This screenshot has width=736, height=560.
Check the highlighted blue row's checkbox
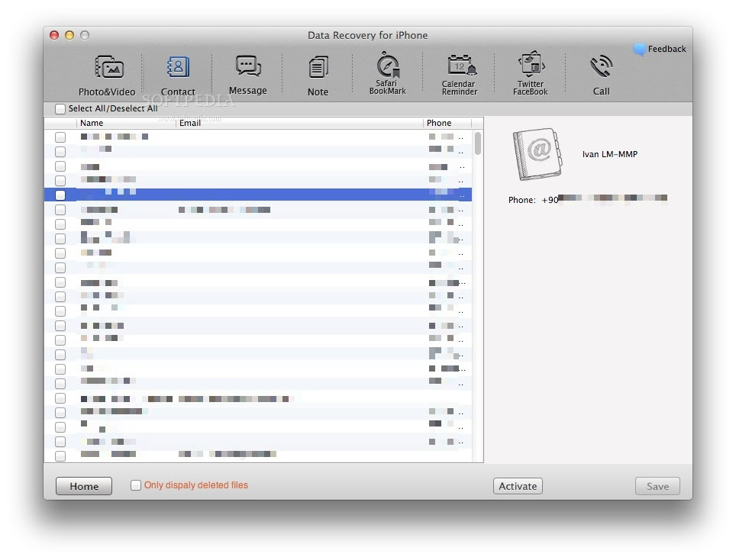[60, 195]
